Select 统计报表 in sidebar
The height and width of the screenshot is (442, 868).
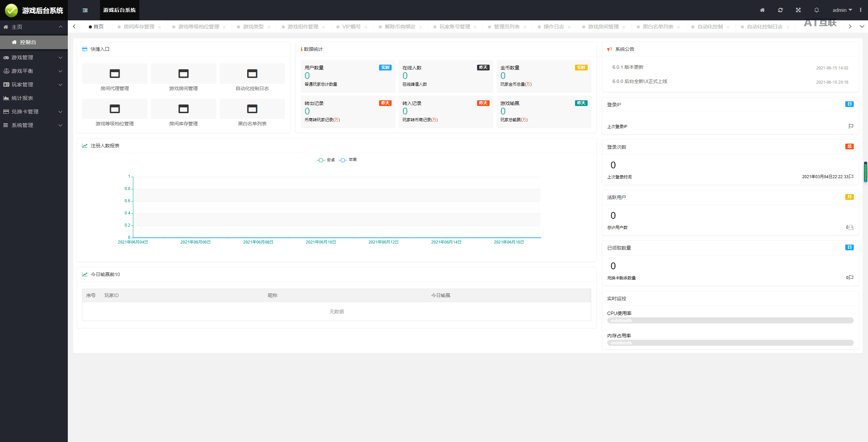tap(22, 98)
